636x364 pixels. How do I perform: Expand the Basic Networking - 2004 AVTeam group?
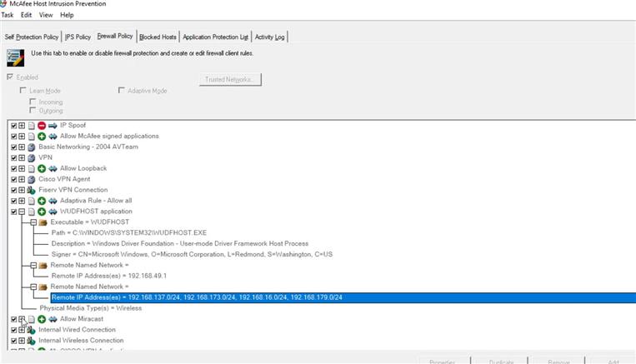click(x=22, y=147)
